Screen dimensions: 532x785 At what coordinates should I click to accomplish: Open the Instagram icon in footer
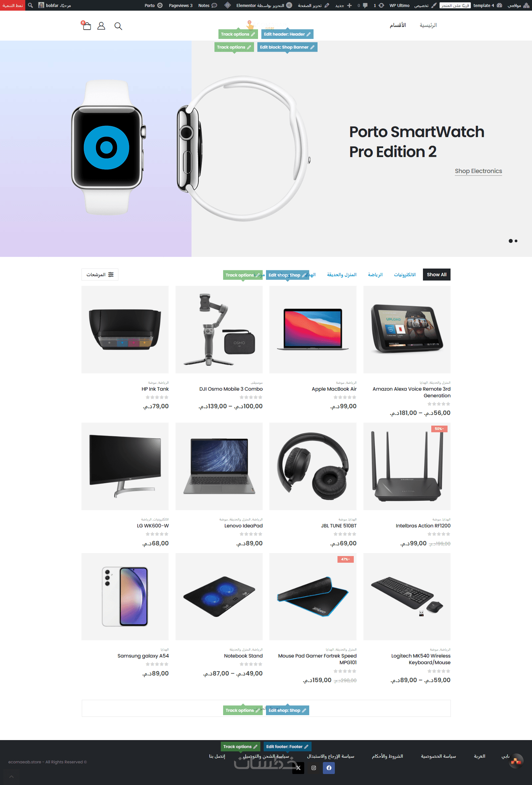point(314,768)
